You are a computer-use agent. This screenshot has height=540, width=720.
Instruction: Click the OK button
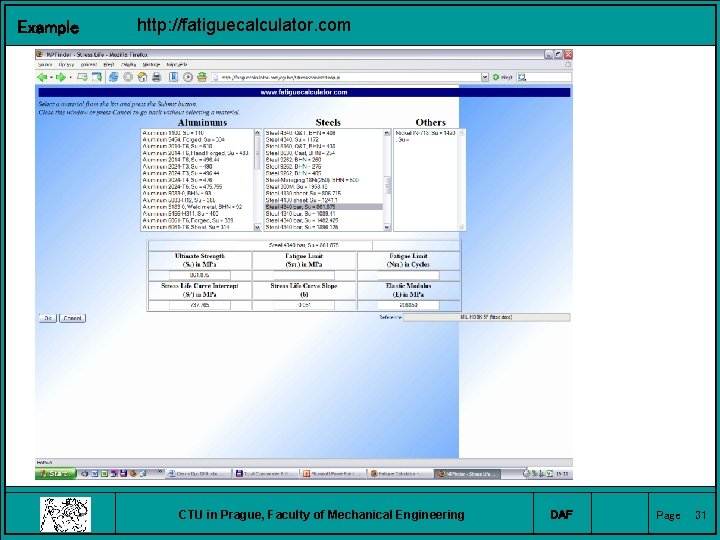(48, 318)
